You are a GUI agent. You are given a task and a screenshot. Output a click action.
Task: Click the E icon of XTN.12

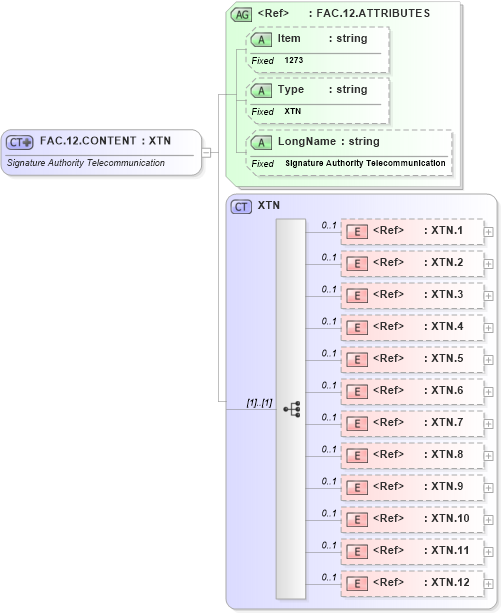click(357, 584)
